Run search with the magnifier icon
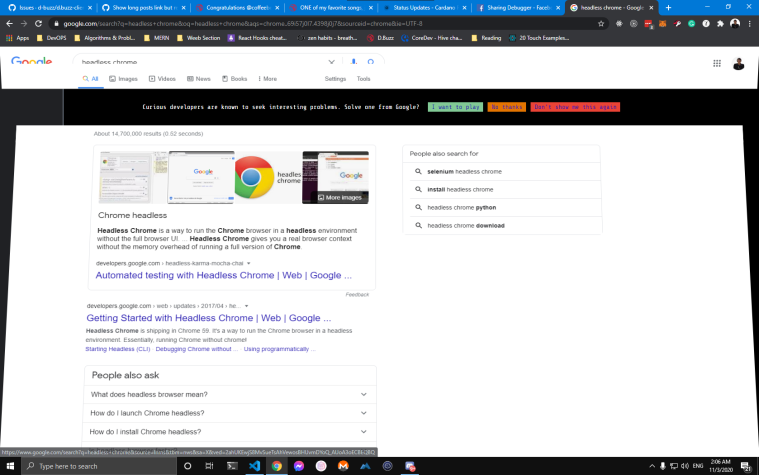The height and width of the screenshot is (475, 759). [371, 61]
